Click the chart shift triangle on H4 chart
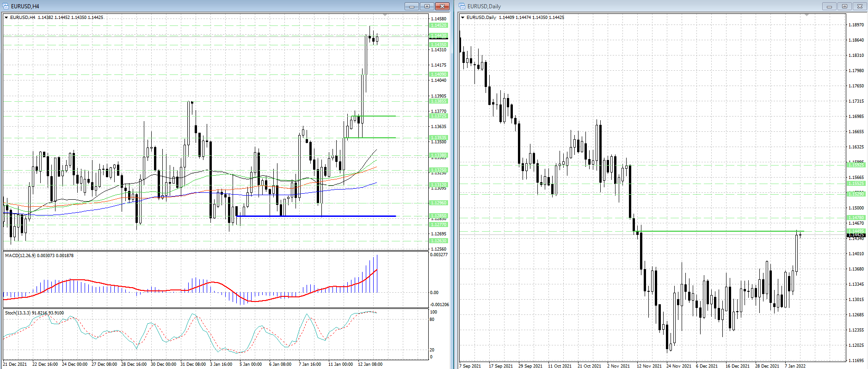The height and width of the screenshot is (369, 868). [385, 15]
